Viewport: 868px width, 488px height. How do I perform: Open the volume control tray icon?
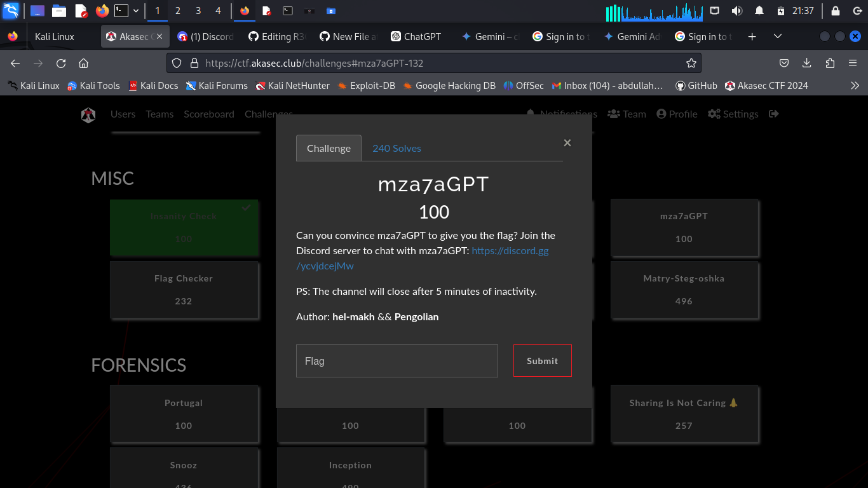click(737, 11)
